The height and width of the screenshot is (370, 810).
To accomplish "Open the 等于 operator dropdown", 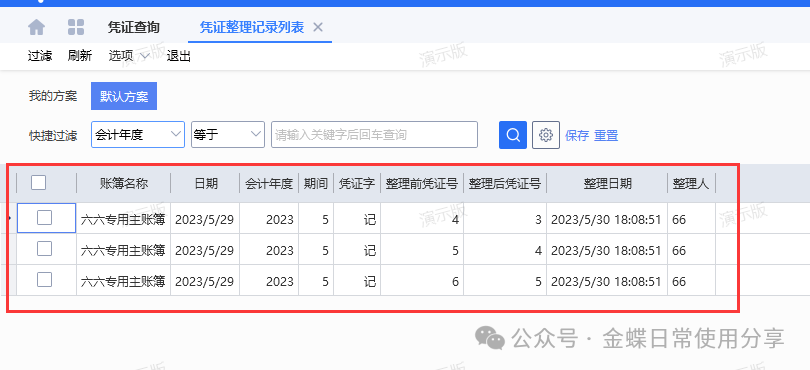I will (x=228, y=135).
